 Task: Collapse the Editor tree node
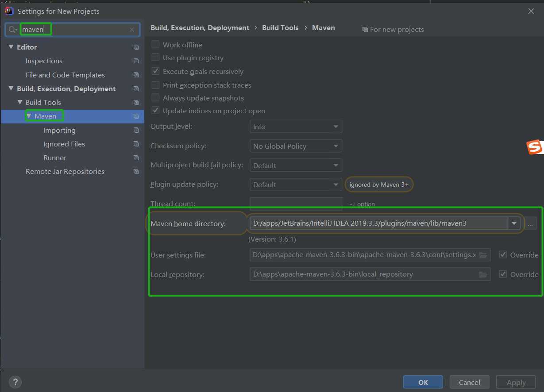click(11, 47)
